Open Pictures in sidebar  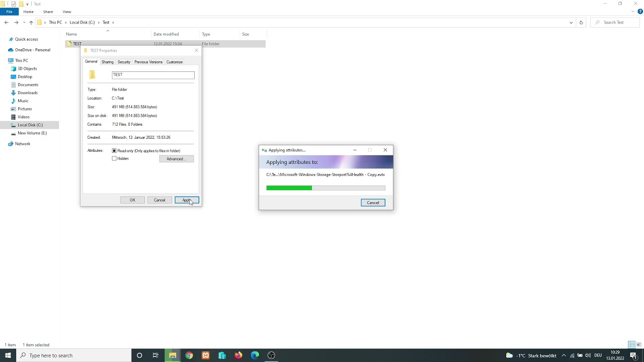pyautogui.click(x=25, y=109)
